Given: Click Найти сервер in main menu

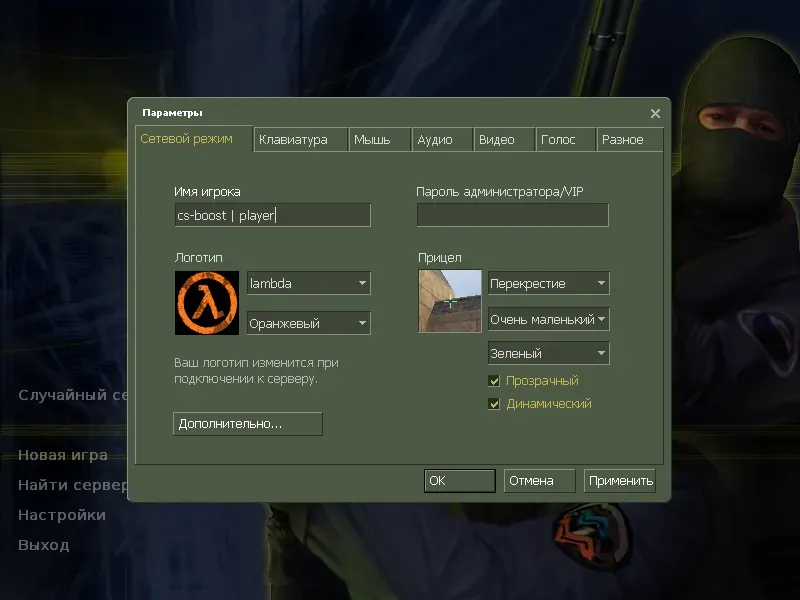Looking at the screenshot, I should (72, 485).
